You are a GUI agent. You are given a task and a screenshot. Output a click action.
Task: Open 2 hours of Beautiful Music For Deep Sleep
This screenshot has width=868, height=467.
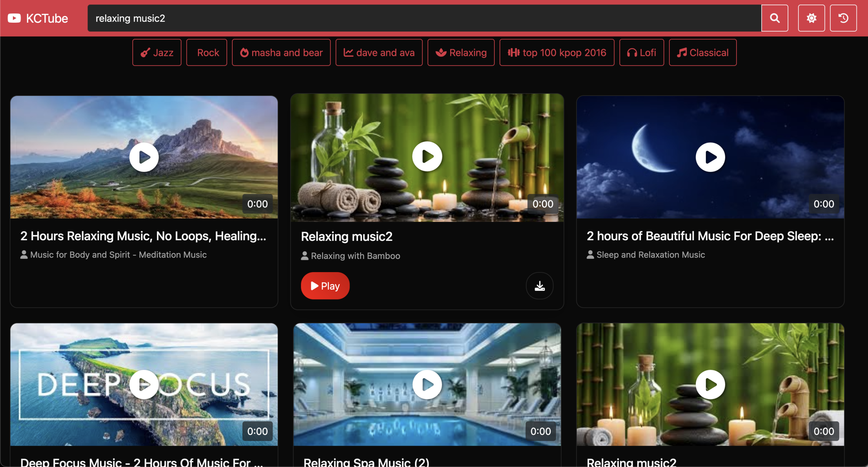coord(710,236)
